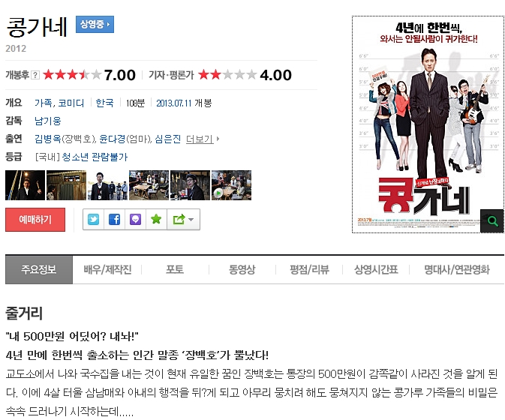
Task: Enlarge poster with the magnifier icon
Action: click(x=492, y=221)
